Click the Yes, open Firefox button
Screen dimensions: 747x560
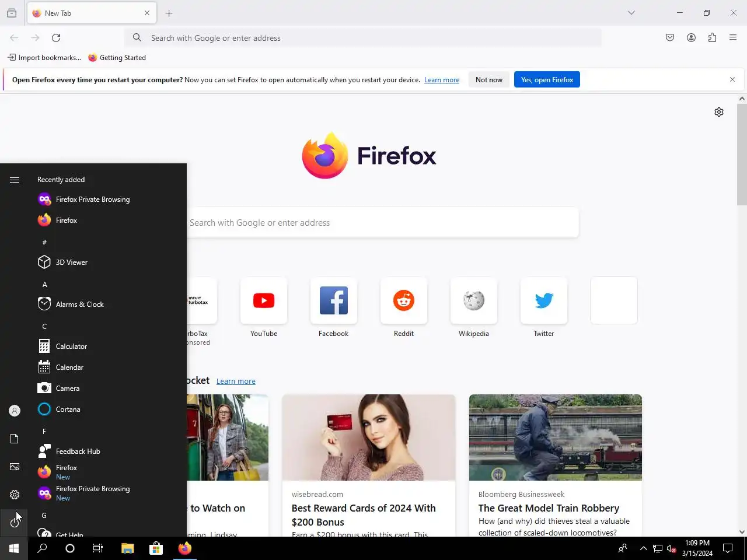point(547,80)
